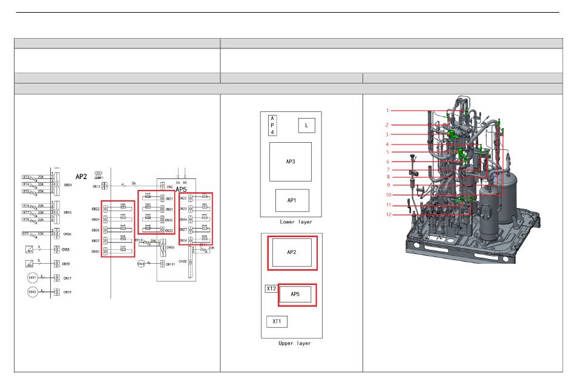Click the L box in lower layer

tap(307, 125)
